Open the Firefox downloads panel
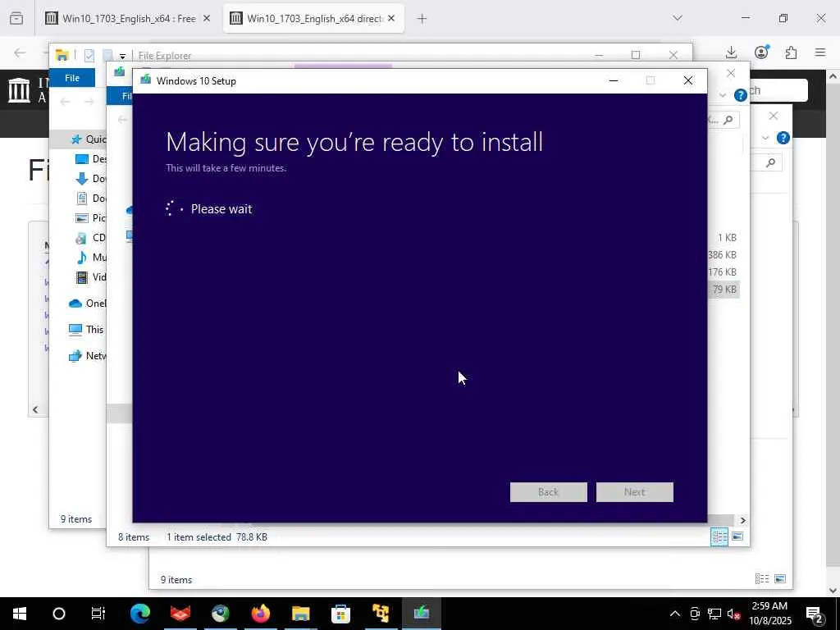The width and height of the screenshot is (840, 630). 731,52
